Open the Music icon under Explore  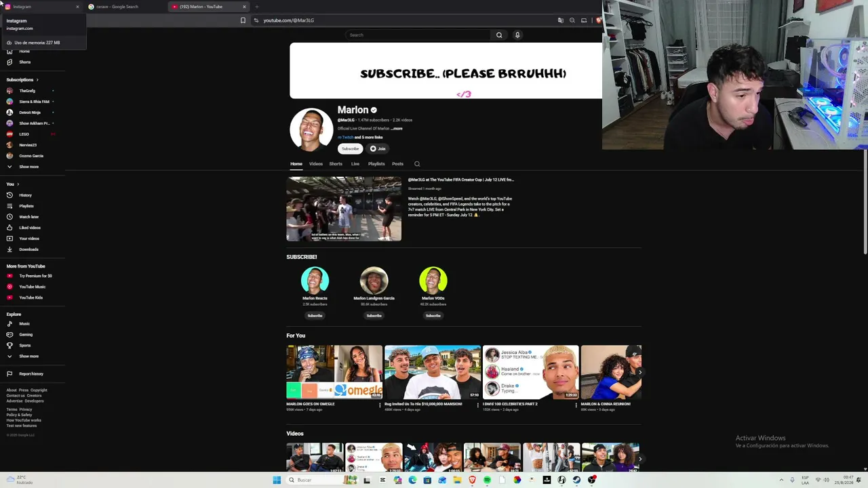point(9,324)
